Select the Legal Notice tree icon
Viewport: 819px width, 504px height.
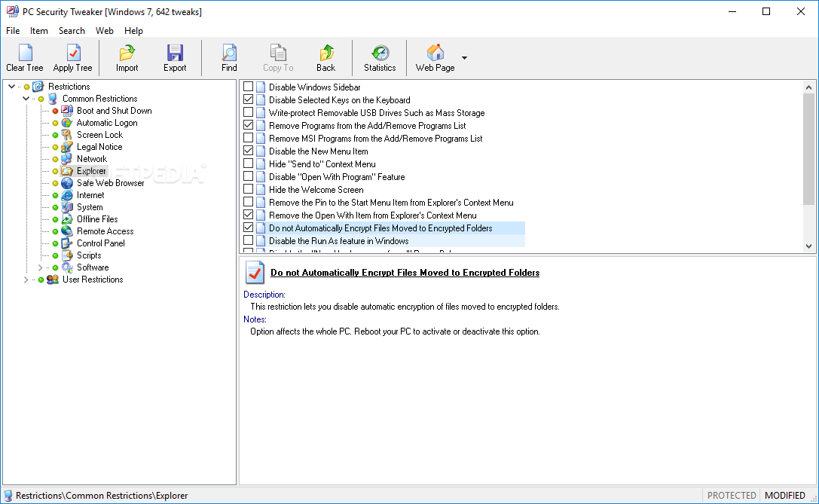(x=67, y=147)
